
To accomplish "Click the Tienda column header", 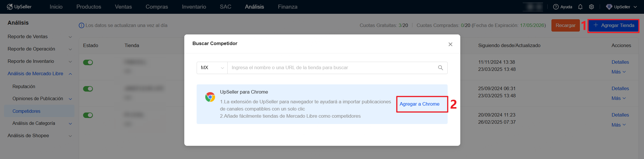I will click(132, 45).
